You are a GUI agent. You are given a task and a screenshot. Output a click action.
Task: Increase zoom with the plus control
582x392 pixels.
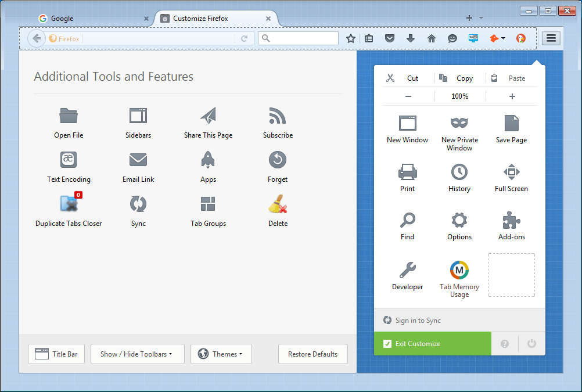[511, 96]
